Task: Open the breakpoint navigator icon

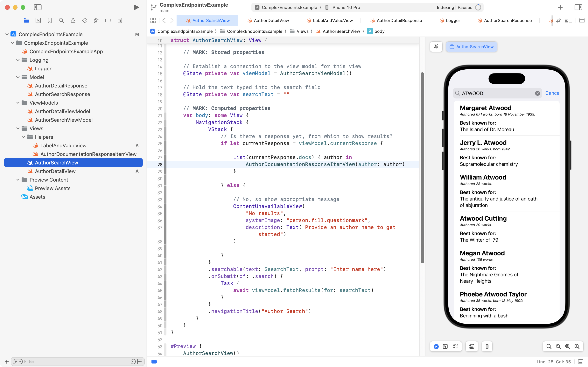Action: click(x=108, y=21)
